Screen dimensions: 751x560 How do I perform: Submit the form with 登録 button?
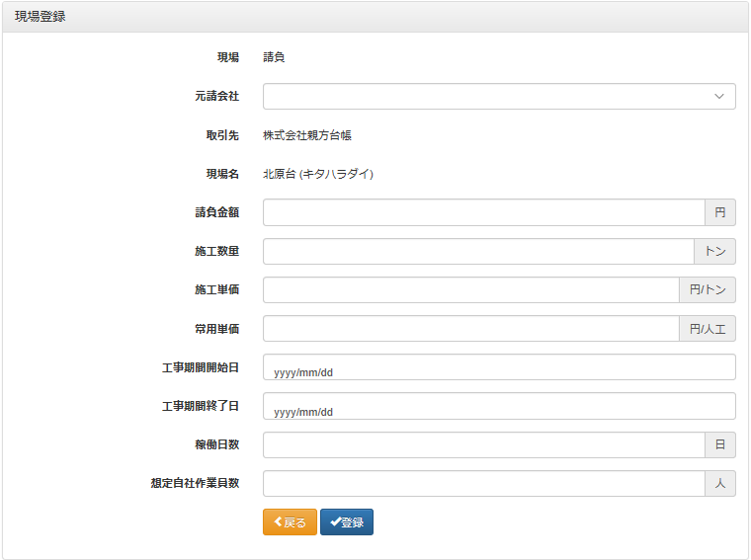347,521
